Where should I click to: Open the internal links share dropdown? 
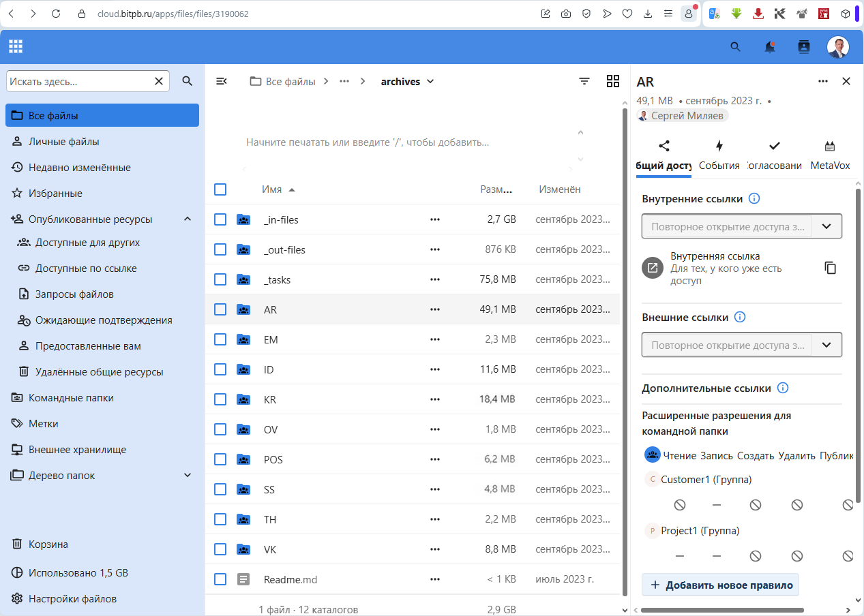tap(826, 226)
